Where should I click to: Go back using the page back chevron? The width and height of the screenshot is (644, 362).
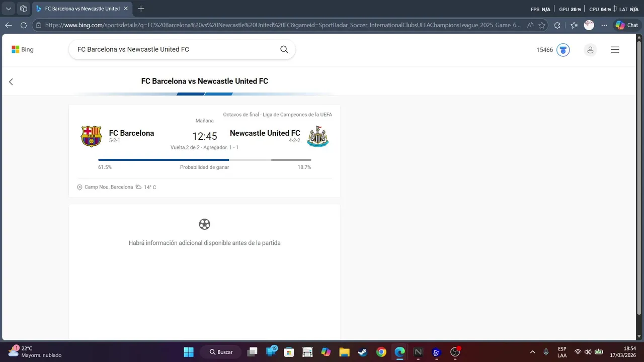(x=11, y=81)
